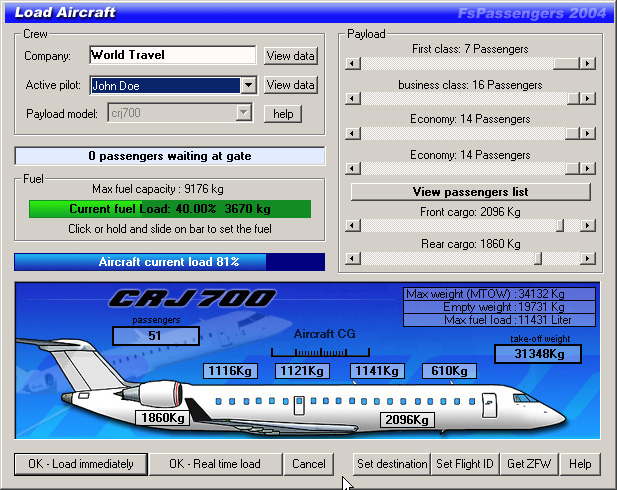Image resolution: width=617 pixels, height=490 pixels.
Task: Click right arrow of First class slider
Action: point(588,63)
